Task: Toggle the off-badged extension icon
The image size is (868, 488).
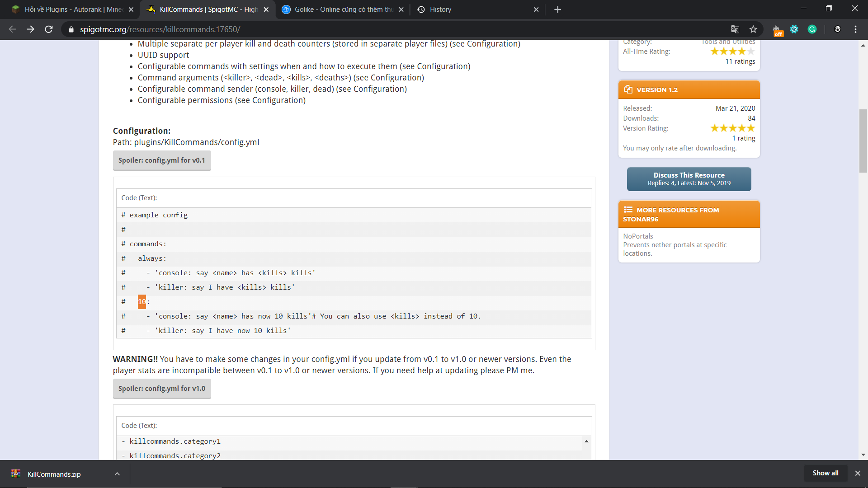Action: point(777,30)
